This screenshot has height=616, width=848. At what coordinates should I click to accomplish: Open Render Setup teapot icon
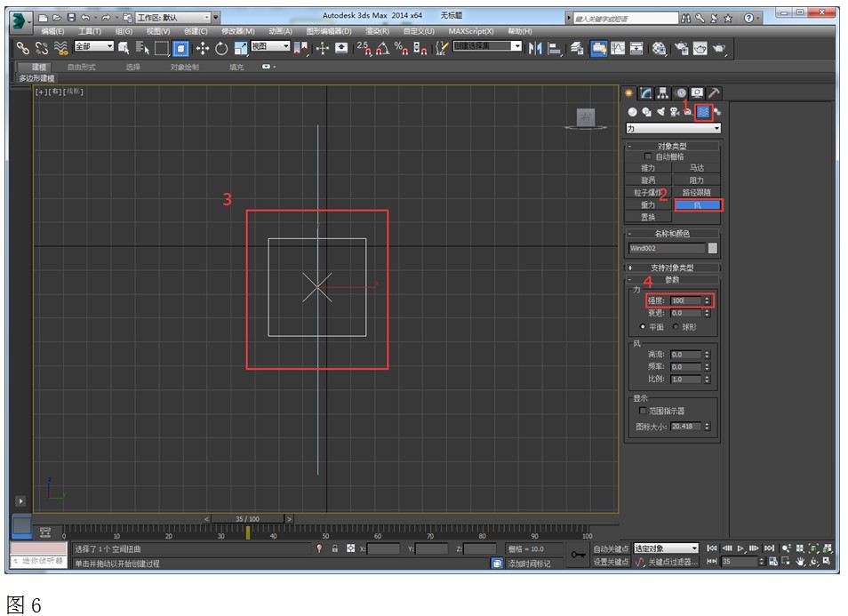coord(682,48)
